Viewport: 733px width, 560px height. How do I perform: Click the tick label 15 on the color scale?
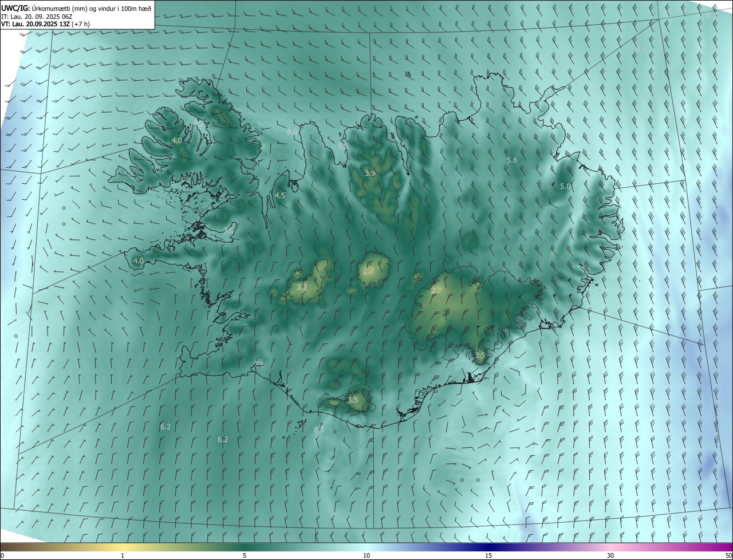488,556
